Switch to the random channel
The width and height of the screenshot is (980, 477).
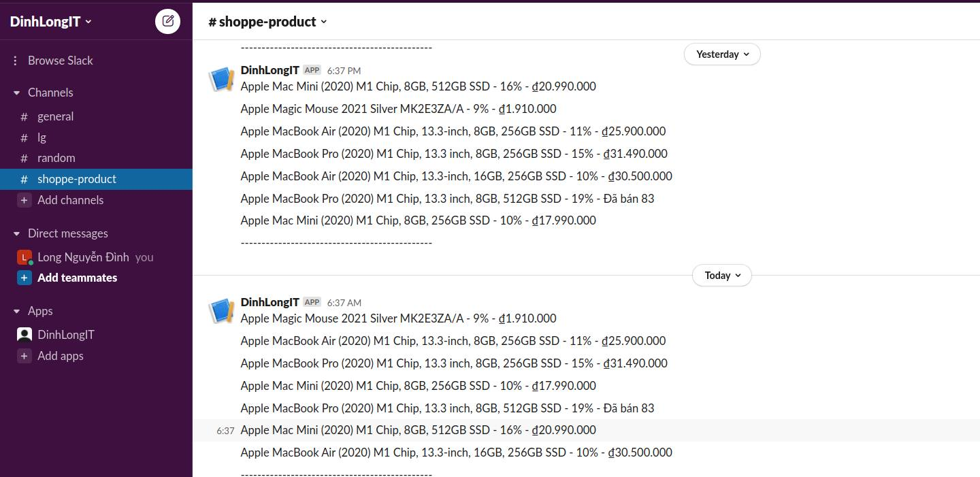(56, 158)
